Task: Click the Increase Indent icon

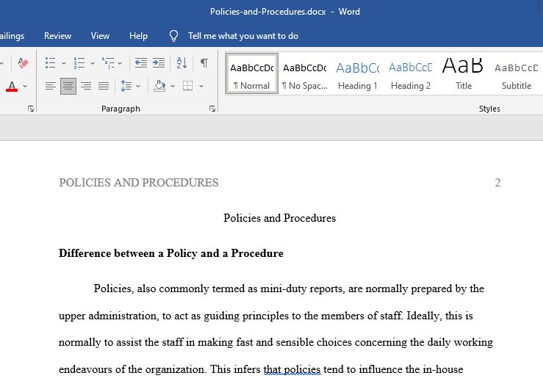Action: [159, 63]
